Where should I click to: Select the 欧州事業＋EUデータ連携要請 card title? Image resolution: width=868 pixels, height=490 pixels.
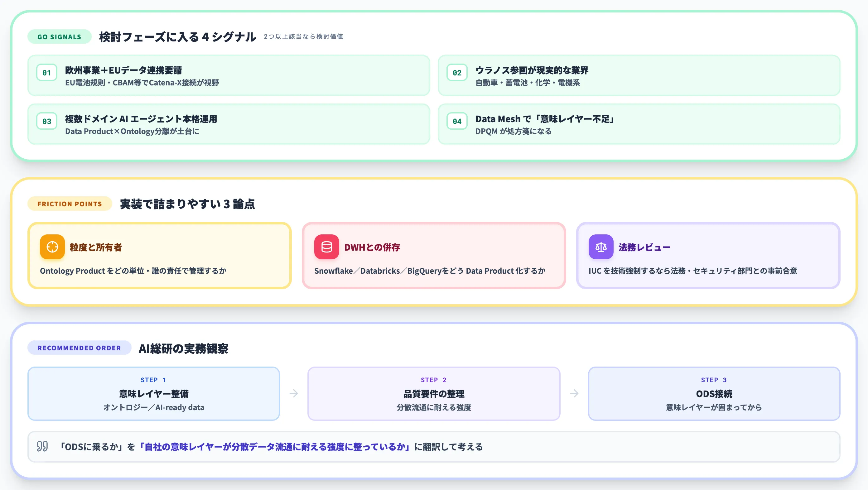click(123, 70)
